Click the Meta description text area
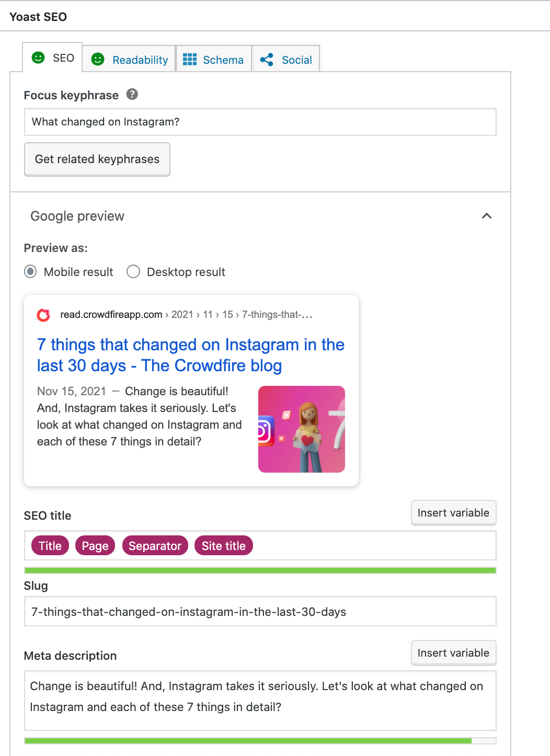Screen dimensions: 550x756 (x=260, y=700)
